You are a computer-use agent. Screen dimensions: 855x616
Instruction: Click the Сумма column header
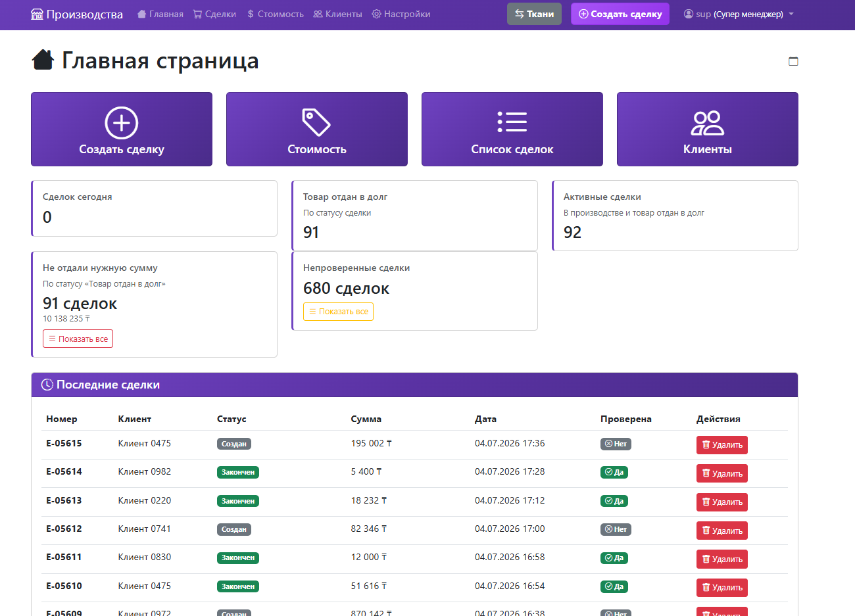[x=366, y=419]
